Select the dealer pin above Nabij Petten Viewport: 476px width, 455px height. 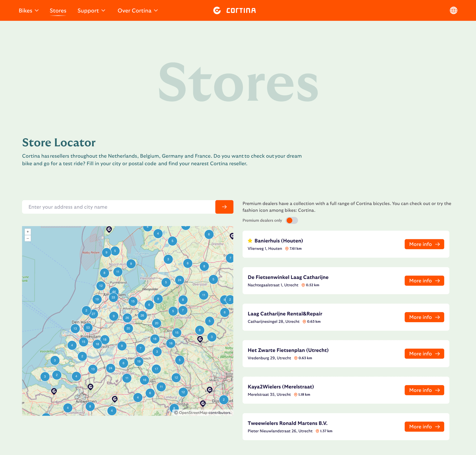point(109,229)
